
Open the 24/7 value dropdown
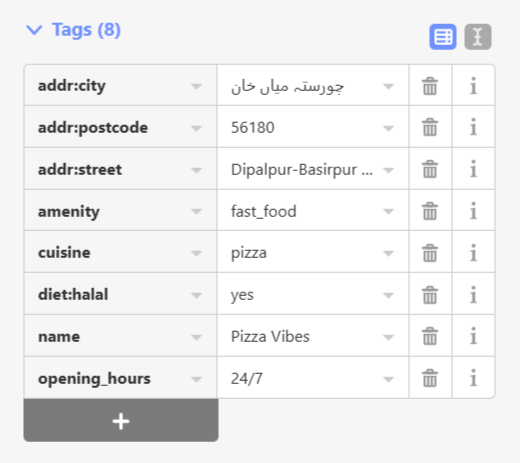(388, 379)
